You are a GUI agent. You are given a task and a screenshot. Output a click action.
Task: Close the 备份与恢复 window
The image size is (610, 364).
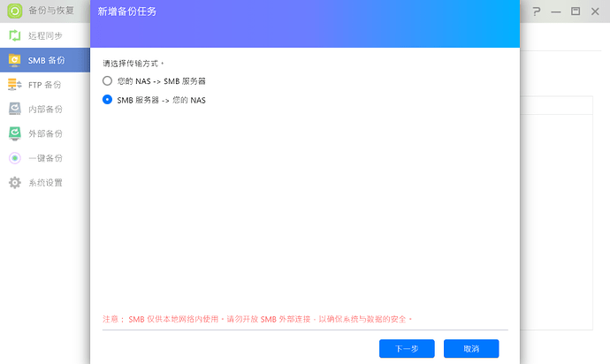tap(596, 12)
